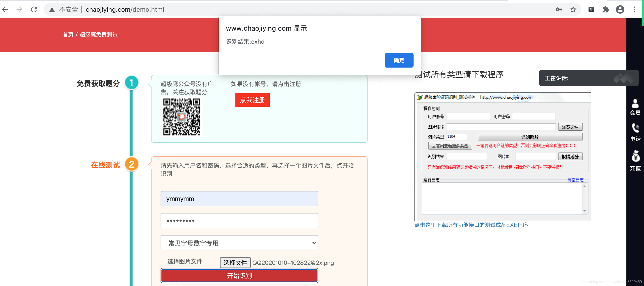644x286 pixels.
Task: Open the 首页 breadcrumb link
Action: [x=68, y=34]
